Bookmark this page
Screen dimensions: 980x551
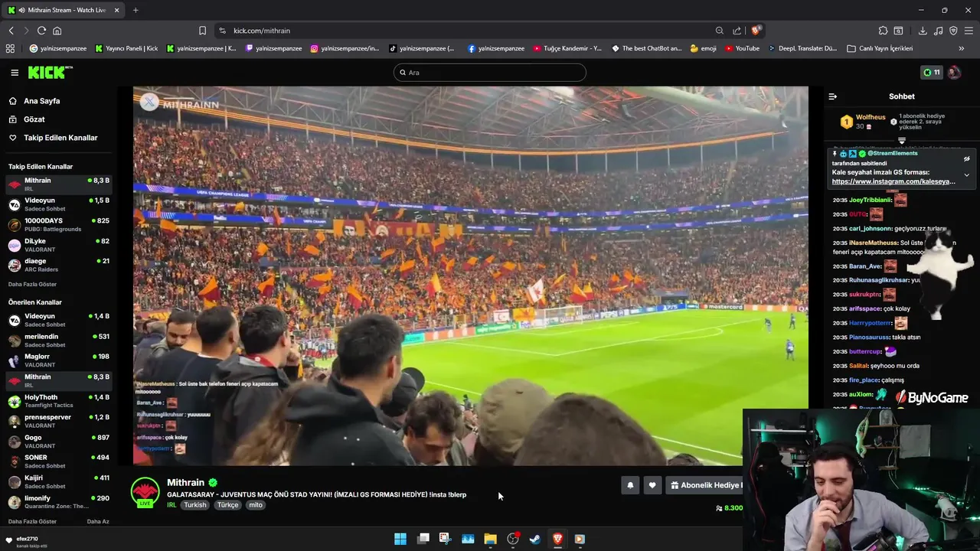(202, 31)
